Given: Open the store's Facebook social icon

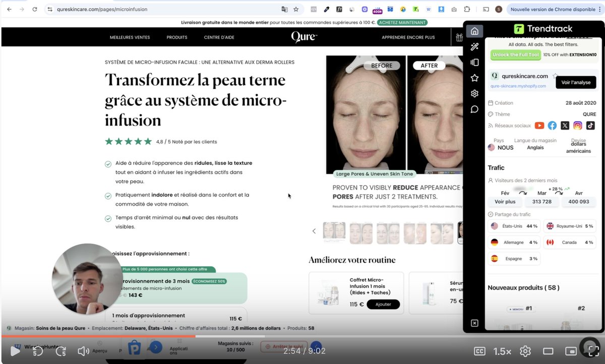Looking at the screenshot, I should tap(552, 126).
